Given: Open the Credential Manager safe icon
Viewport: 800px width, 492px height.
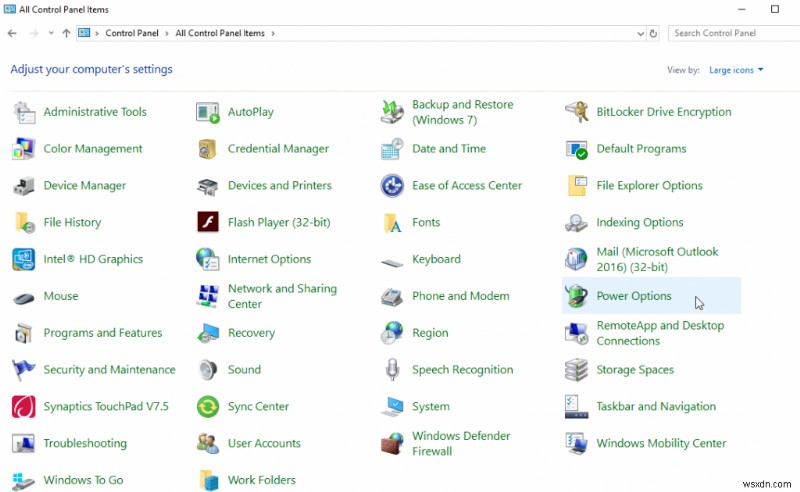Looking at the screenshot, I should click(x=208, y=149).
